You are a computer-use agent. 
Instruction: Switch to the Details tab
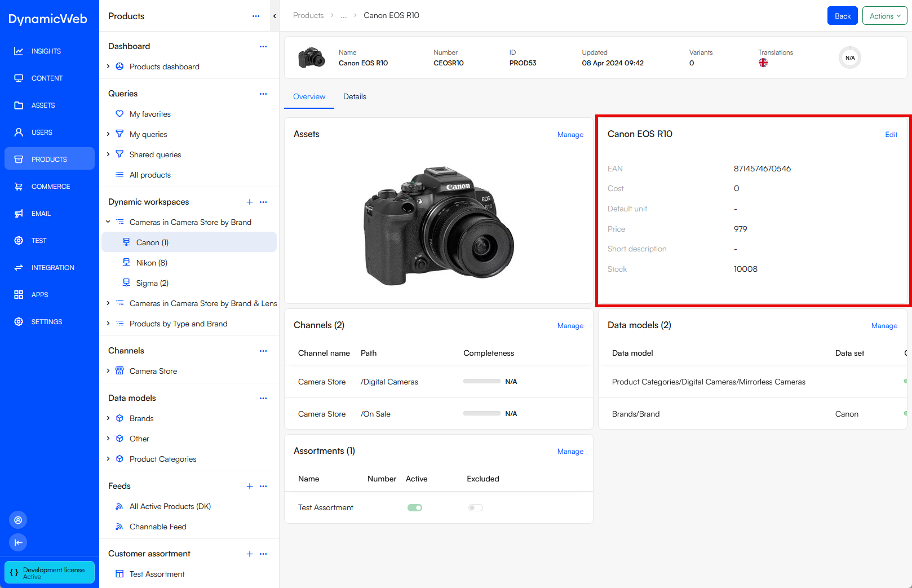pyautogui.click(x=355, y=96)
